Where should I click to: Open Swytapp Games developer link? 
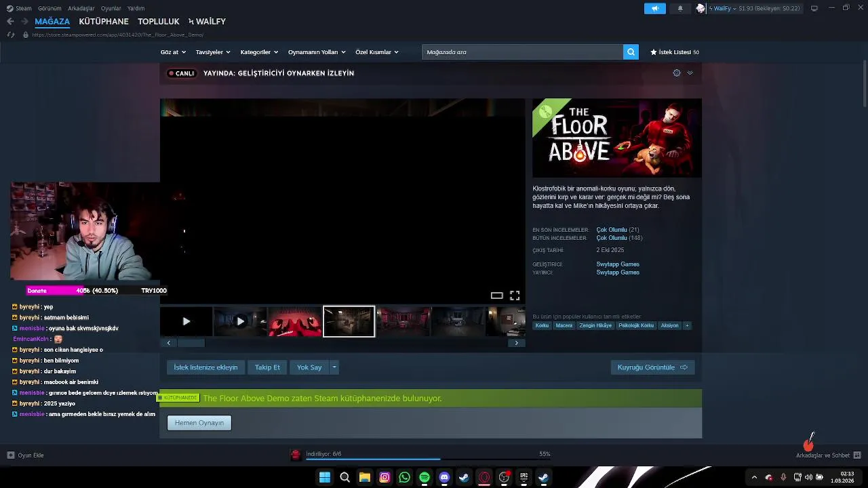coord(618,264)
